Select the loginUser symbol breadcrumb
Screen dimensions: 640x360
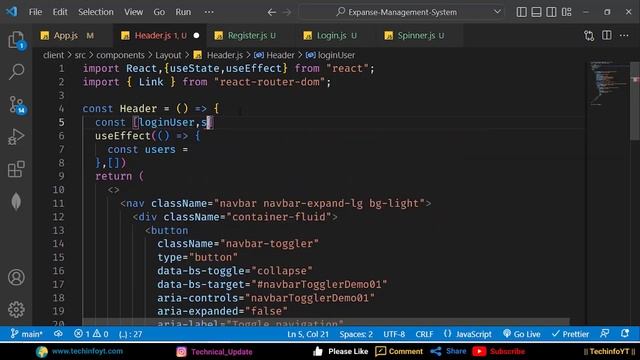click(330, 55)
